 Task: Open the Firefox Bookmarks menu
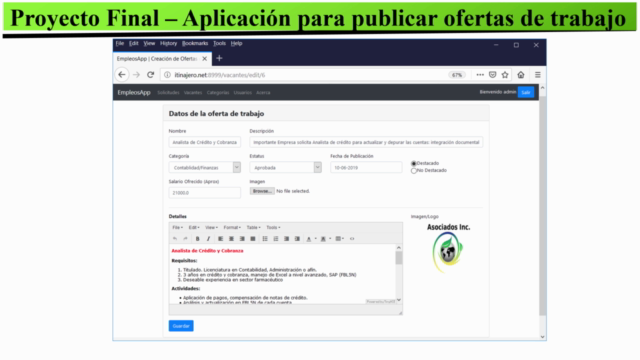click(195, 43)
